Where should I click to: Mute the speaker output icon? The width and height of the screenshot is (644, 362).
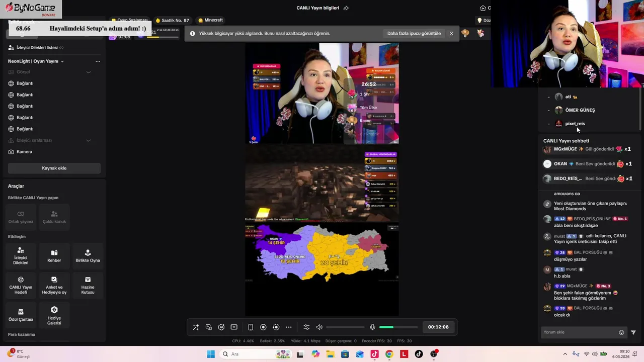[319, 327]
